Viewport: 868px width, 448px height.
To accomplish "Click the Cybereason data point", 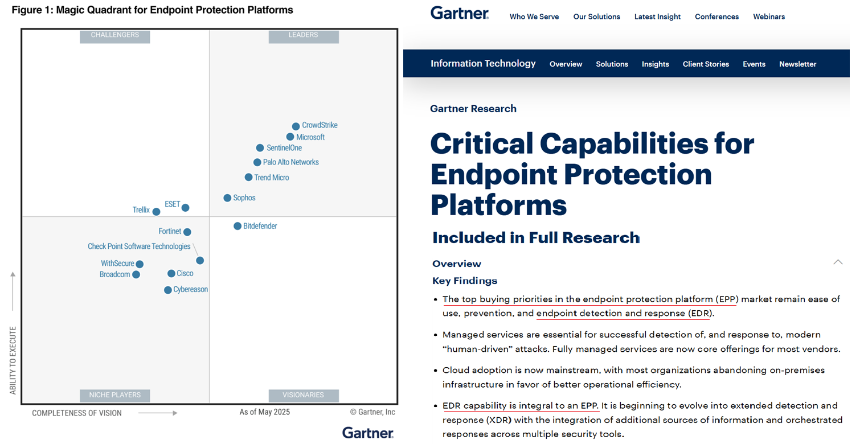I will 168,290.
